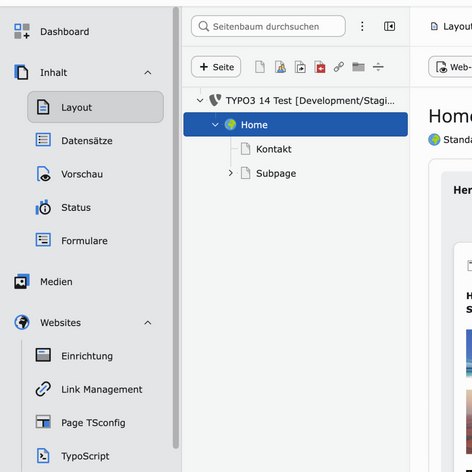Select the Layout module
Image resolution: width=472 pixels, height=472 pixels.
coord(95,107)
